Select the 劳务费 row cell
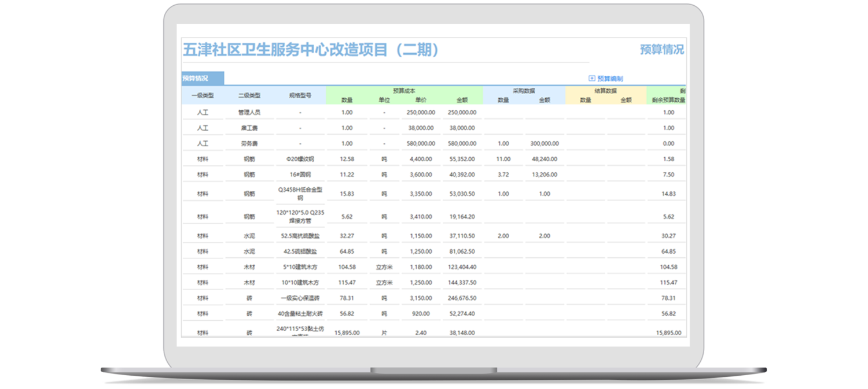Viewport: 868px width, 389px height. [249, 143]
